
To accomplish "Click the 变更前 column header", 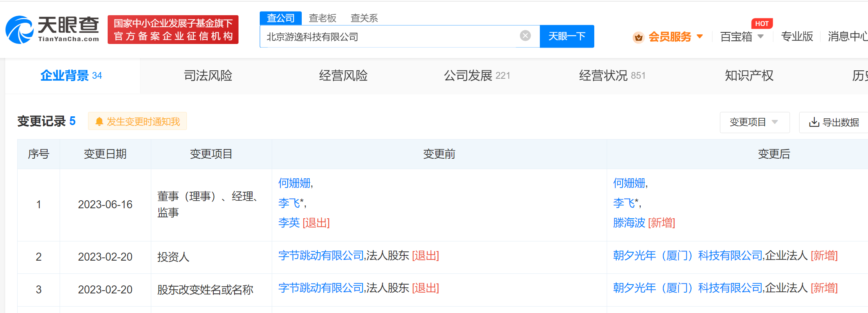I will click(439, 154).
